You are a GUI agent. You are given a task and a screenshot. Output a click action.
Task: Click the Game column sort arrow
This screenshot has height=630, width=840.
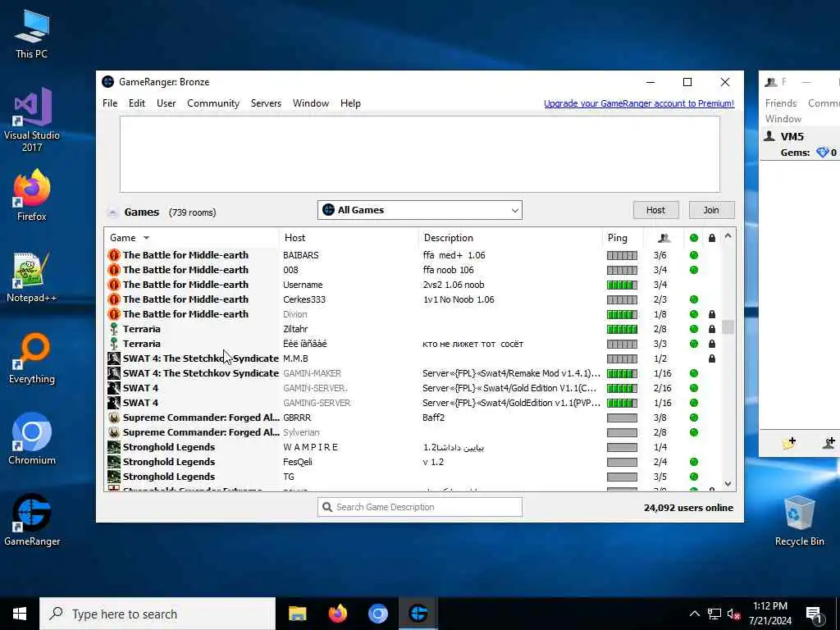(146, 238)
